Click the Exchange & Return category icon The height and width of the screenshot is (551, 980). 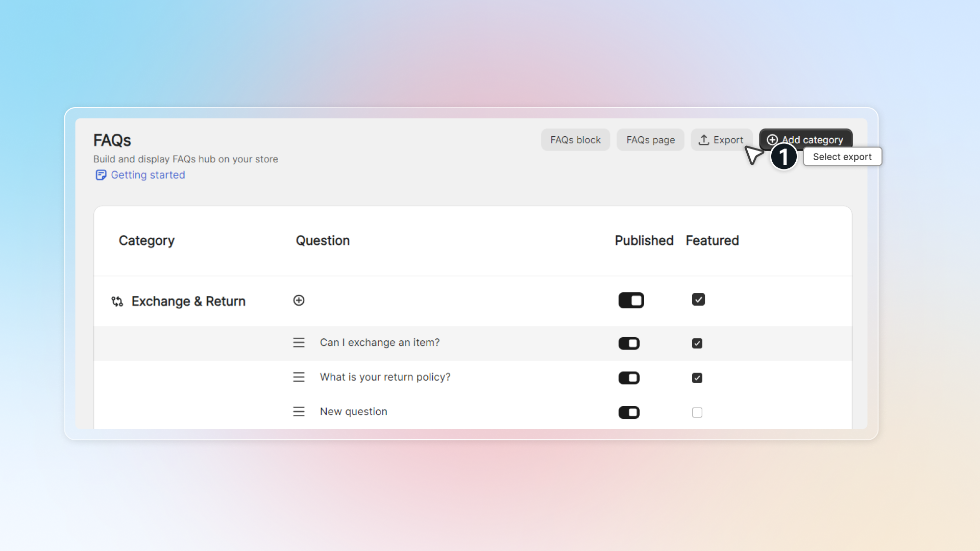117,302
